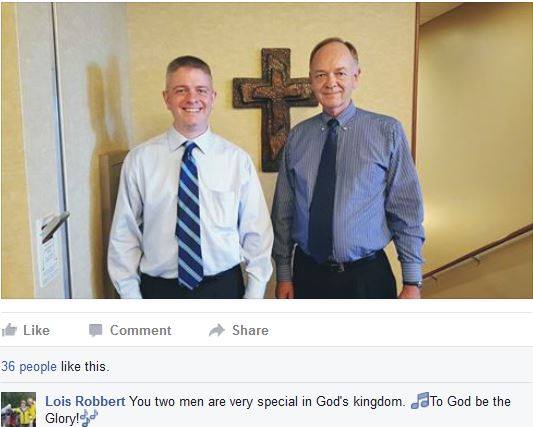Click the wooden cross in the photo
Viewport: 533px width, 427px height.
(x=275, y=109)
